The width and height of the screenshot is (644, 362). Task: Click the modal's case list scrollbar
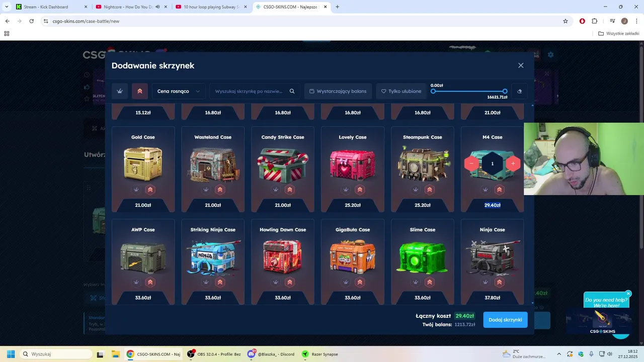[x=532, y=204]
